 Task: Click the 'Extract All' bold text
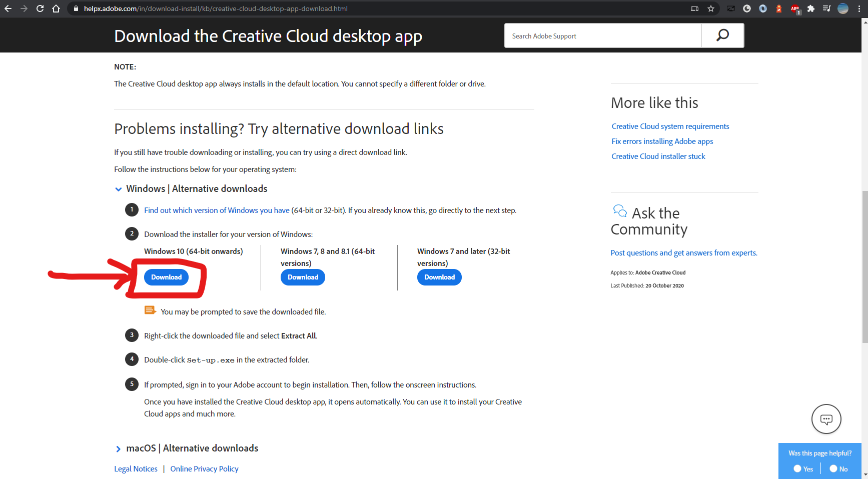click(299, 336)
